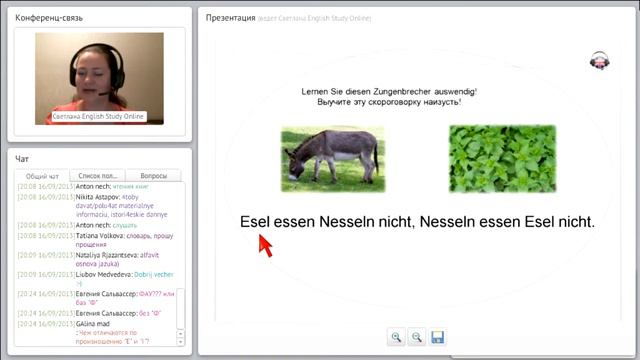Click the donkey picture on slide
Image resolution: width=640 pixels, height=360 pixels.
[x=333, y=159]
